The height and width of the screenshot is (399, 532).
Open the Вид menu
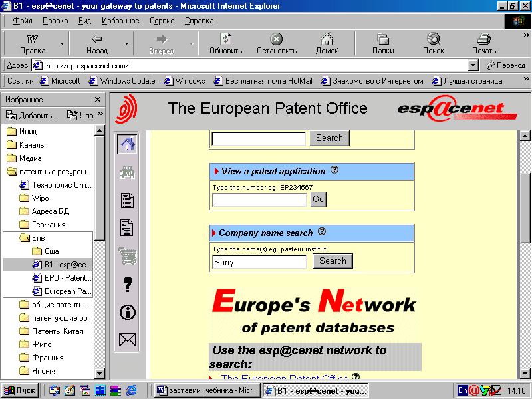(x=85, y=21)
